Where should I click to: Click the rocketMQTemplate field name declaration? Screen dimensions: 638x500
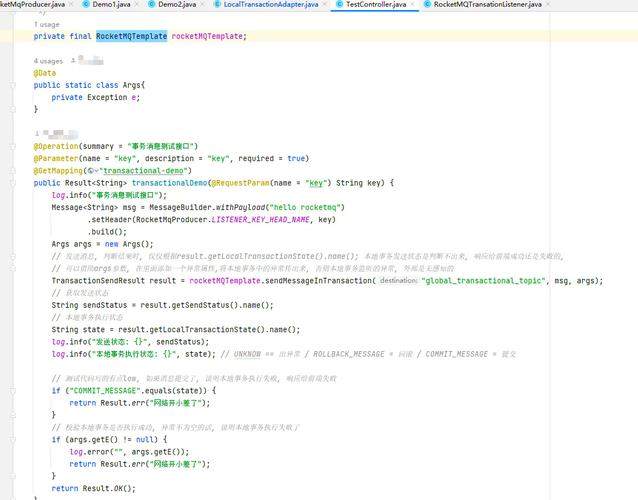[207, 36]
